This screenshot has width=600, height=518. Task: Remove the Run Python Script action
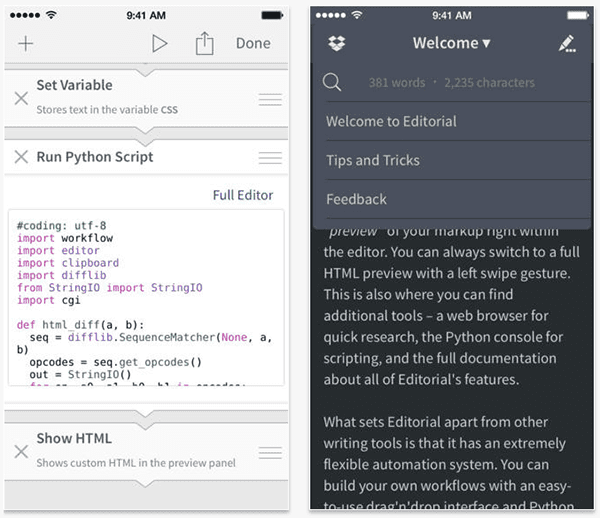point(21,157)
